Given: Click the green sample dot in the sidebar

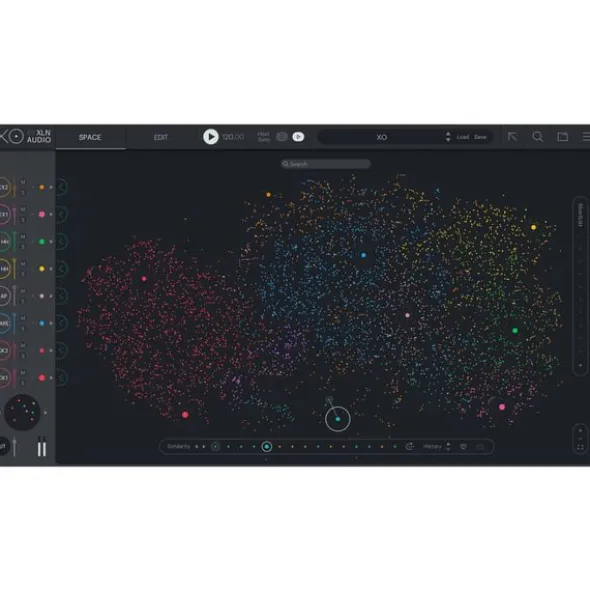Looking at the screenshot, I should coord(42,242).
